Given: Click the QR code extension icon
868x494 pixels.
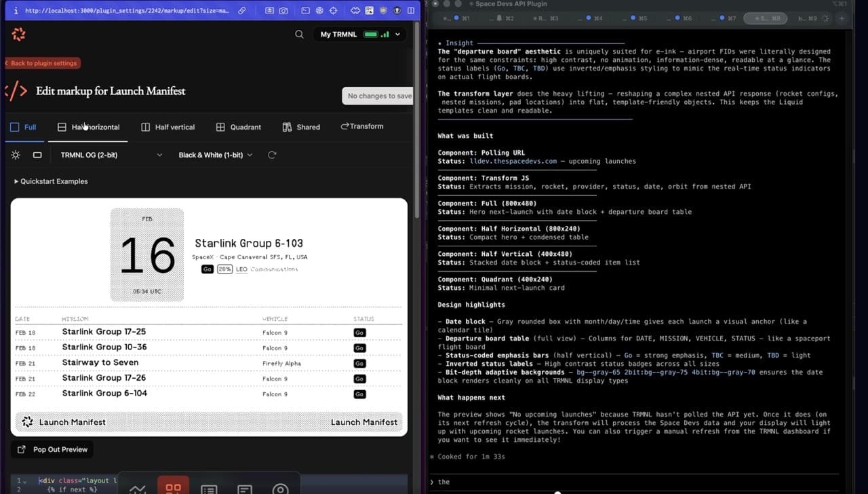Looking at the screenshot, I should click(370, 11).
